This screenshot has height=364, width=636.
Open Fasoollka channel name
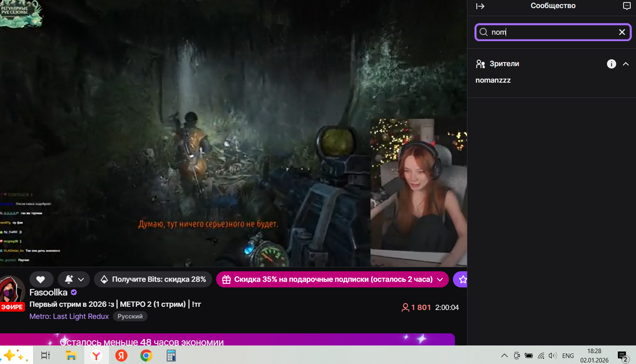coord(48,293)
